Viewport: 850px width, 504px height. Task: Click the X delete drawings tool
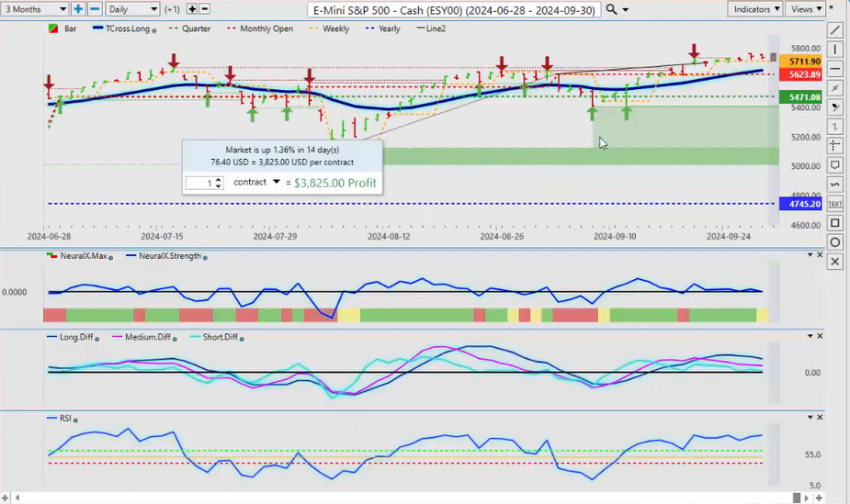click(x=834, y=262)
